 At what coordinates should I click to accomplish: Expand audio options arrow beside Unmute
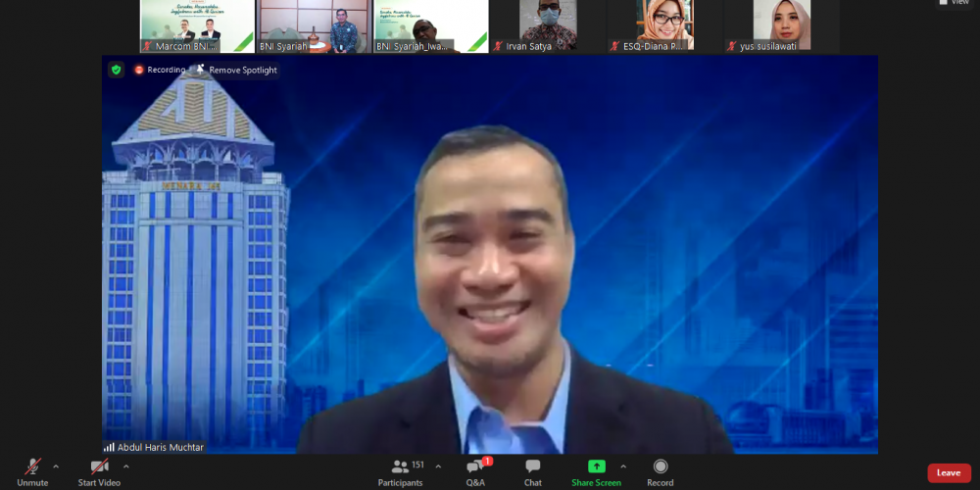click(x=56, y=466)
